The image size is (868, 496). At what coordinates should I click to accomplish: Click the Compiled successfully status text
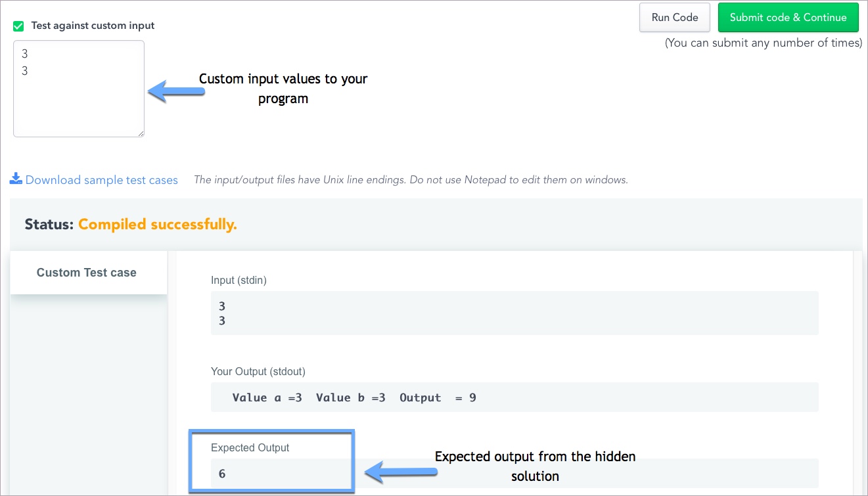coord(157,225)
